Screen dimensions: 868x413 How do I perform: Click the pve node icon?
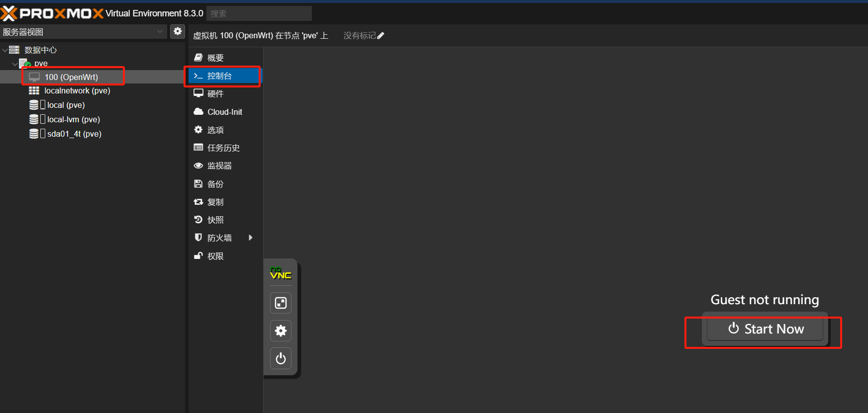(24, 63)
